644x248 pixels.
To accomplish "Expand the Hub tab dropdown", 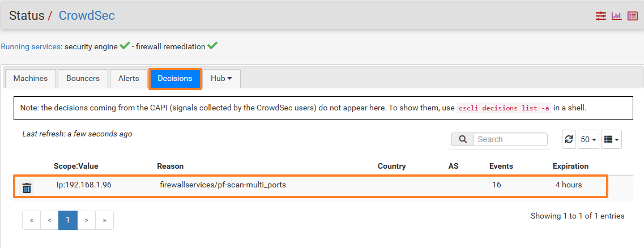I will [221, 79].
